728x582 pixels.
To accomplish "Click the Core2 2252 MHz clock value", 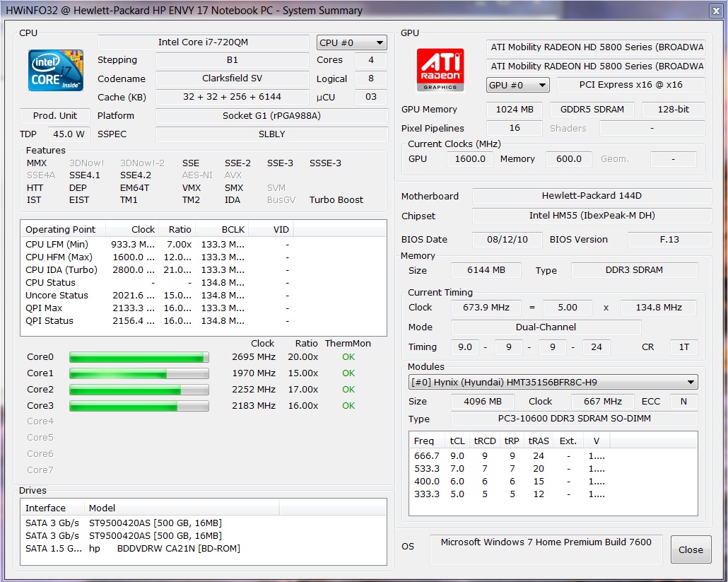I will coord(254,390).
